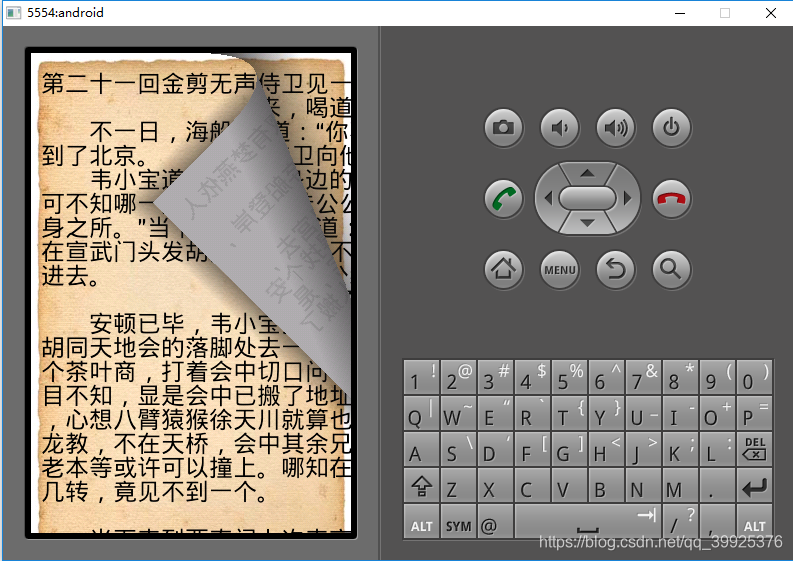Screen dimensions: 793x561
Task: Click the P key
Action: (x=755, y=413)
